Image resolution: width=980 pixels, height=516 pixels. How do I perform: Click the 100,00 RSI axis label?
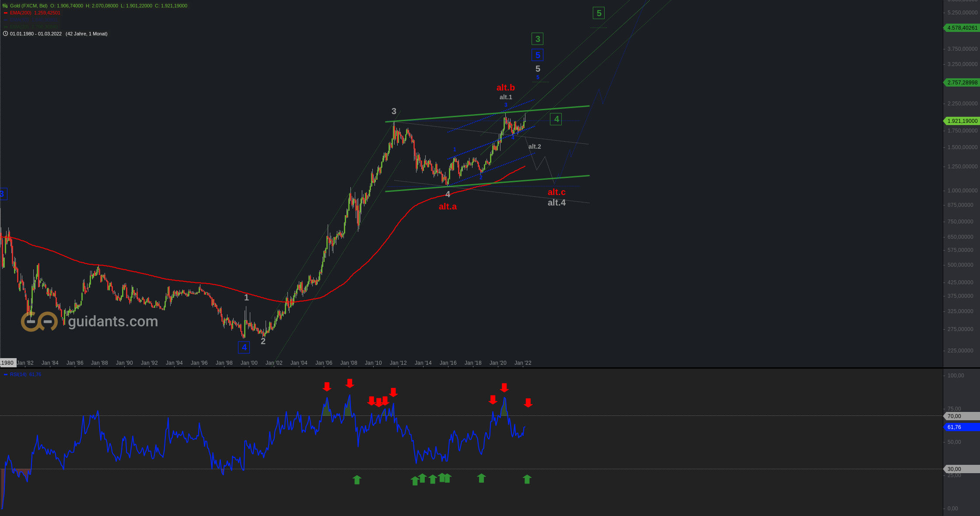pos(956,376)
